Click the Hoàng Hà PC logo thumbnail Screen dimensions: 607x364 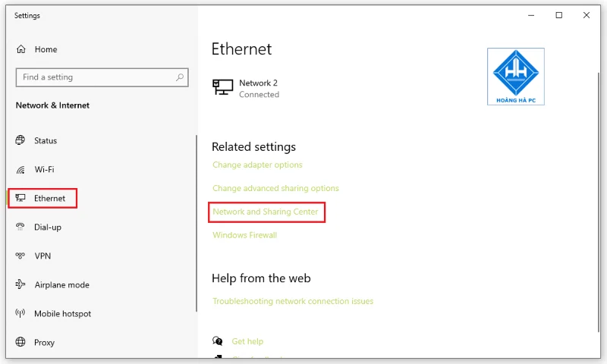[516, 77]
